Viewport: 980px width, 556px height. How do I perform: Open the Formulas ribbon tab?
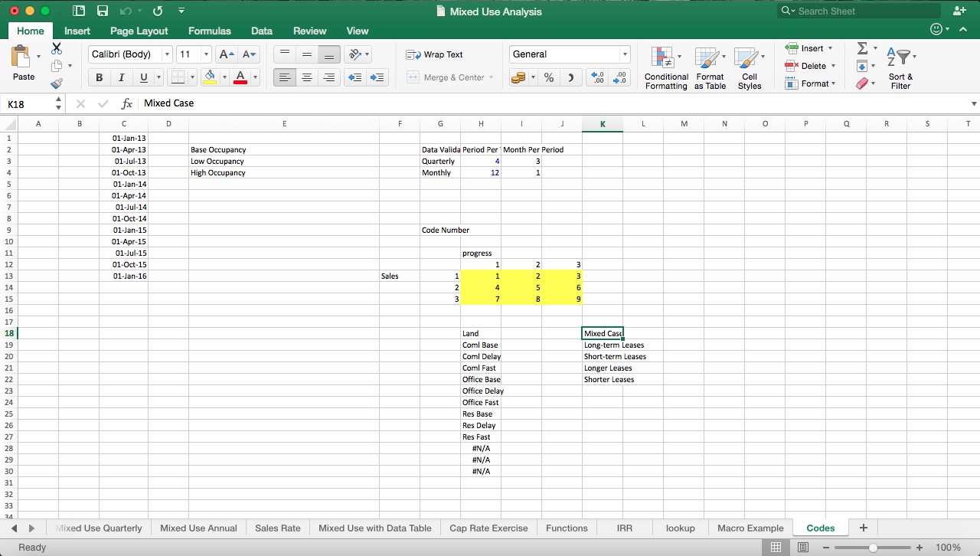210,31
